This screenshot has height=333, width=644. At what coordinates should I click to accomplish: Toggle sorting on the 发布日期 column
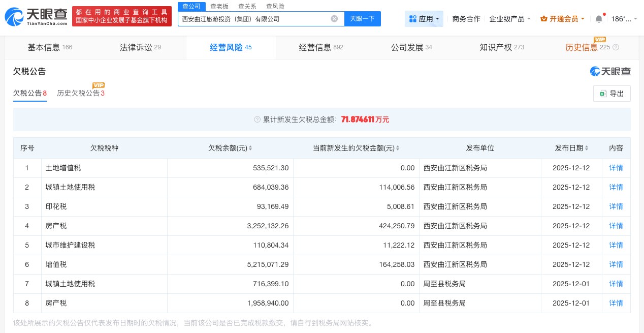pyautogui.click(x=587, y=148)
